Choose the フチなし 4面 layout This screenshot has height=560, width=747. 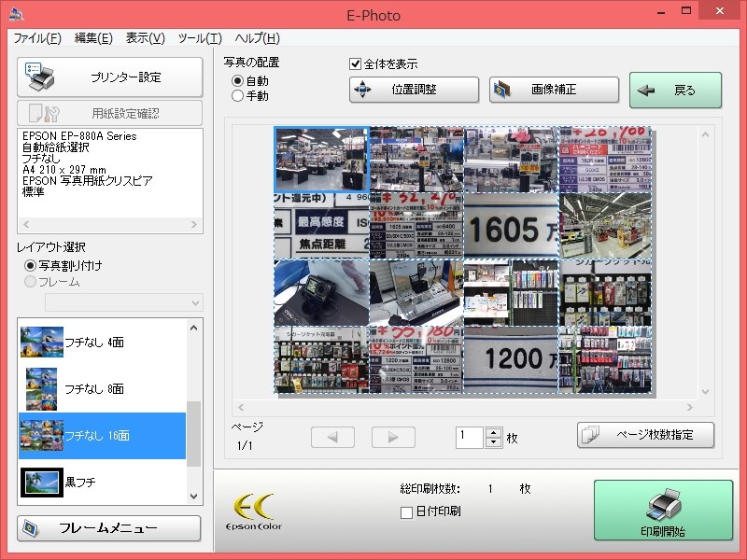pos(102,342)
